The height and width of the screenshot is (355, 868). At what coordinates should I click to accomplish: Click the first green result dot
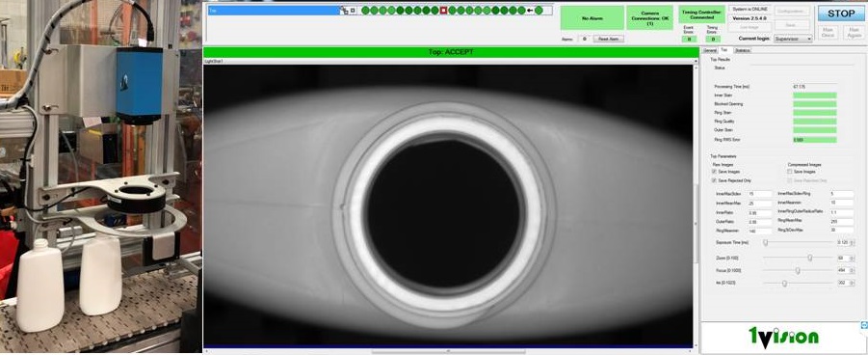click(365, 10)
